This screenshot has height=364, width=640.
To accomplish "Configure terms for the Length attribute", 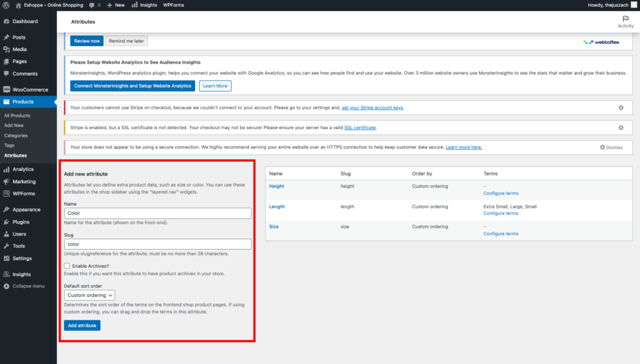I will coord(501,213).
